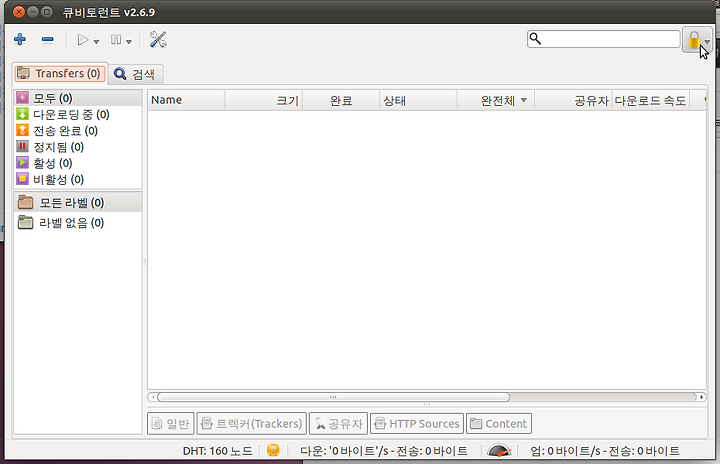Open preferences with the tools icon
Image resolution: width=720 pixels, height=464 pixels.
(x=158, y=40)
